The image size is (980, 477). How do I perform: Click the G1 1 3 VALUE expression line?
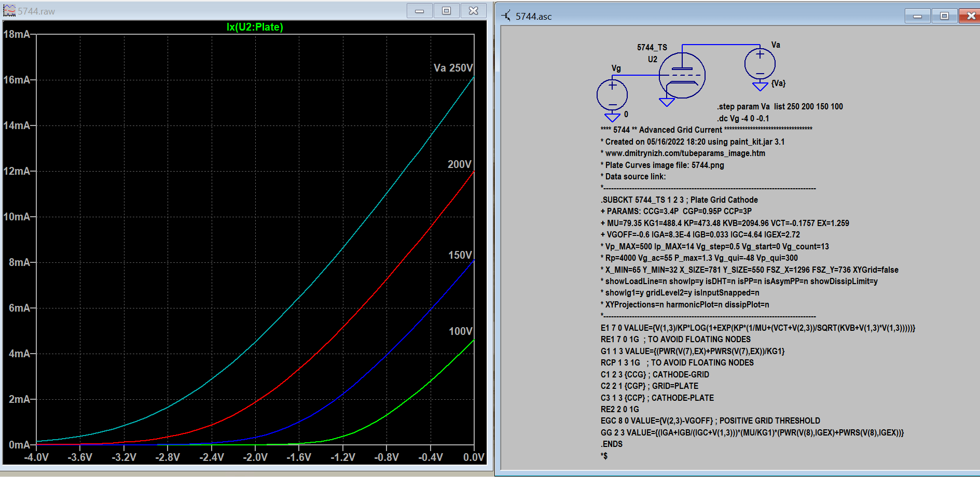(693, 351)
